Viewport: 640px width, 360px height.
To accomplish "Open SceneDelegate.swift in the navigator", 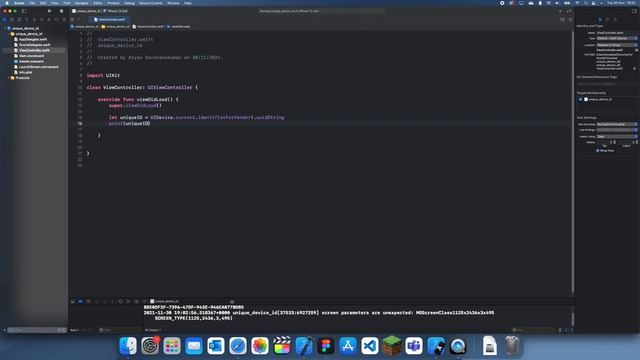I will tap(34, 45).
